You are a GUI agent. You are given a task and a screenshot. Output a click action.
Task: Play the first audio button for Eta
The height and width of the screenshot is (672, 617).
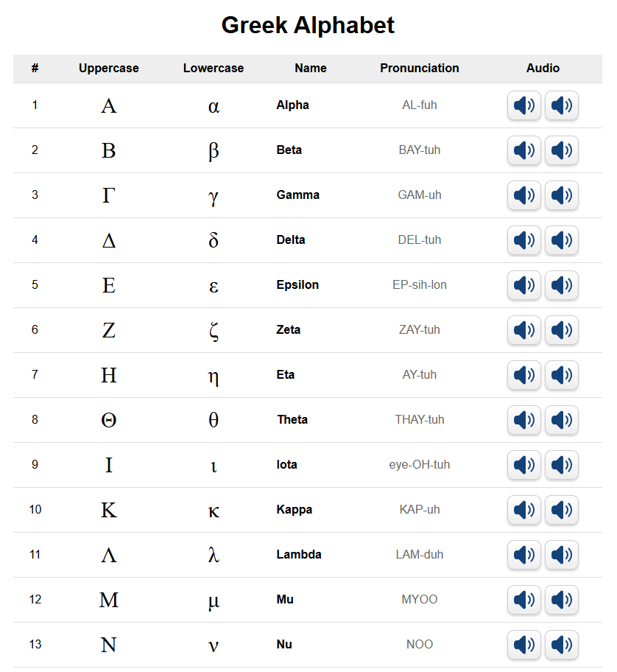coord(523,375)
